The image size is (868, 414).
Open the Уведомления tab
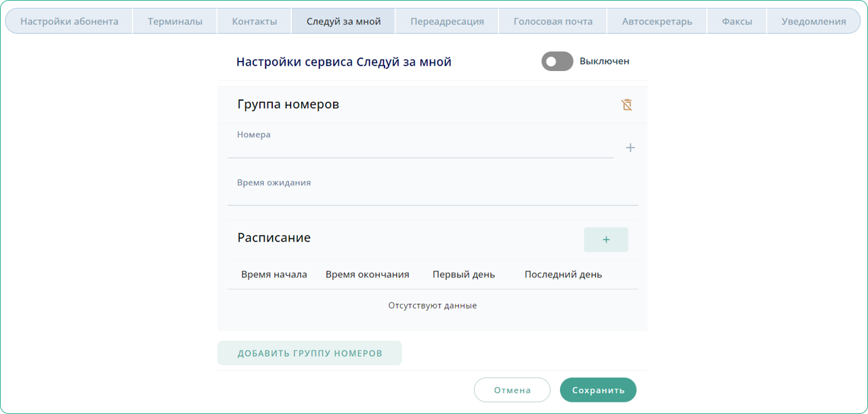click(813, 21)
